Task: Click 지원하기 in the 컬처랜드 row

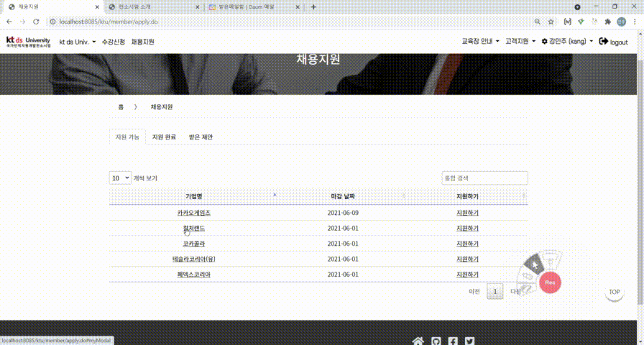Action: (467, 229)
